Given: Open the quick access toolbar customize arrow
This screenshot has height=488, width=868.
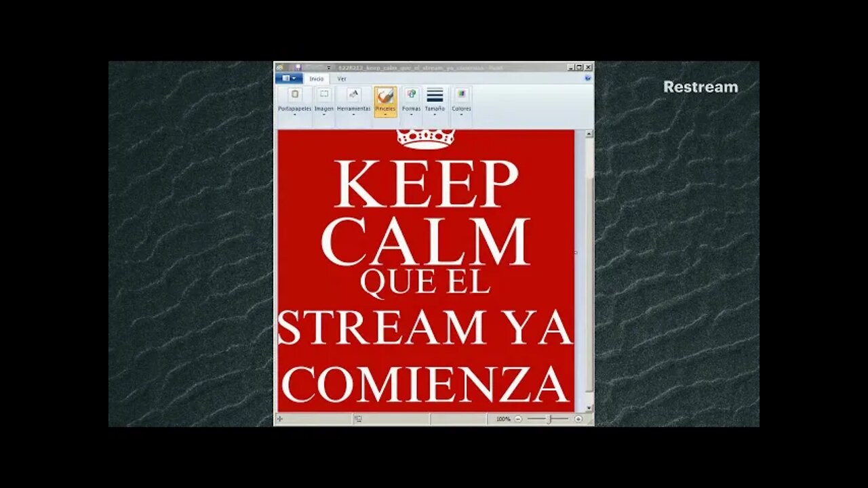Looking at the screenshot, I should [x=329, y=68].
